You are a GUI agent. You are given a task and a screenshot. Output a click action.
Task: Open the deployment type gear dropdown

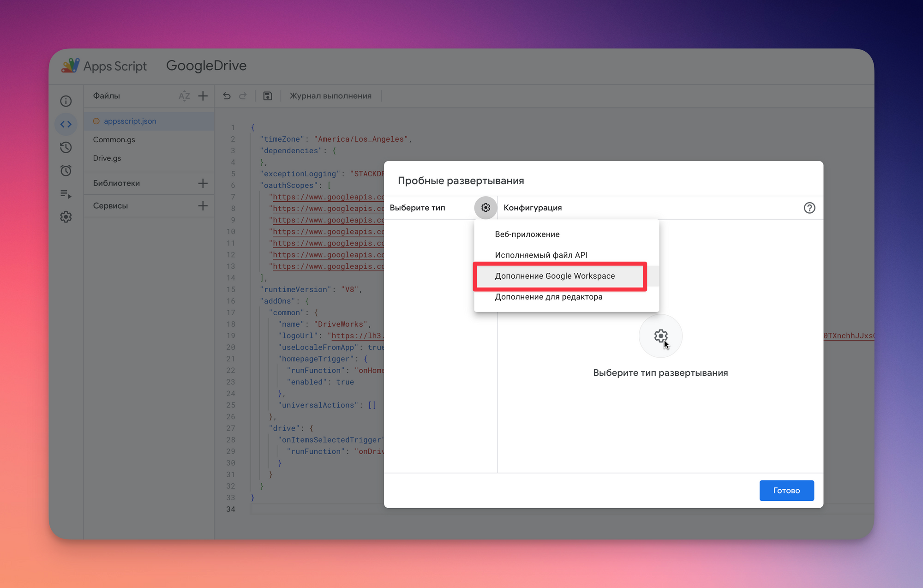pyautogui.click(x=485, y=208)
